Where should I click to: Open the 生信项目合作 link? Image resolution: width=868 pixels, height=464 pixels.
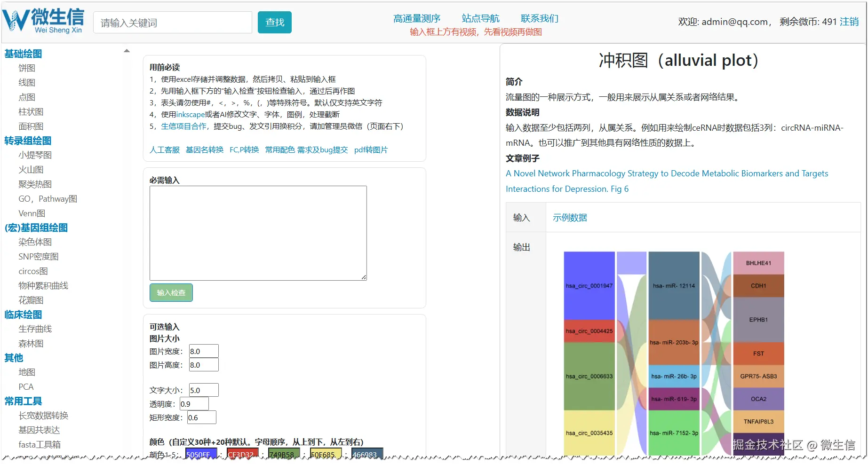pyautogui.click(x=183, y=126)
